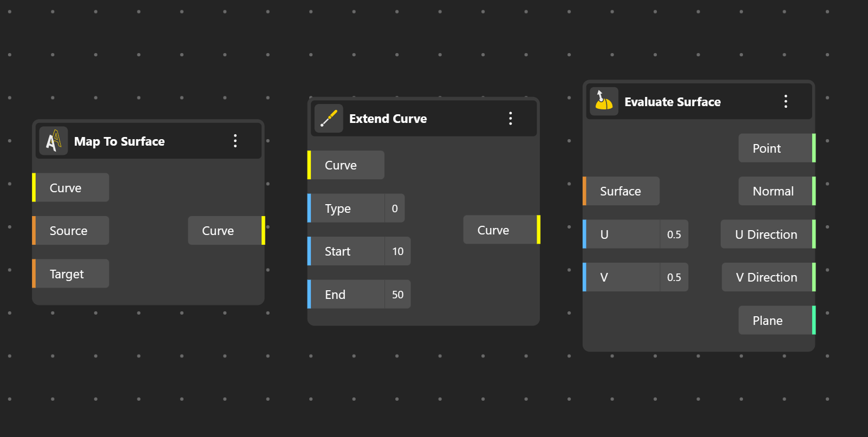Click the Evaluate Surface node icon
The height and width of the screenshot is (437, 868).
[604, 102]
